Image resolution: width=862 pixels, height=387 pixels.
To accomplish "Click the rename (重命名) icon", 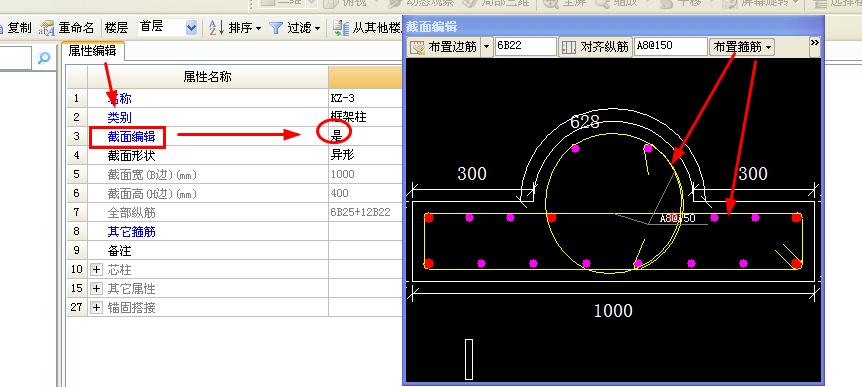I will 48,28.
